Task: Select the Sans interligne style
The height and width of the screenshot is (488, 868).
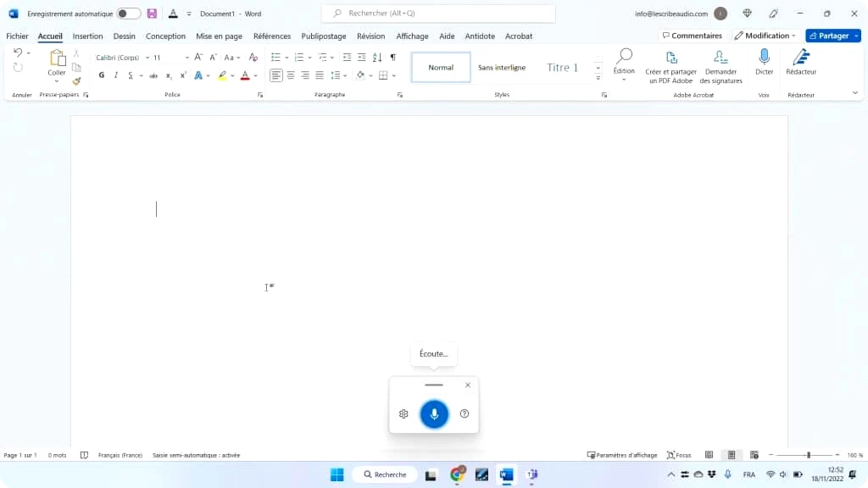Action: click(x=502, y=68)
